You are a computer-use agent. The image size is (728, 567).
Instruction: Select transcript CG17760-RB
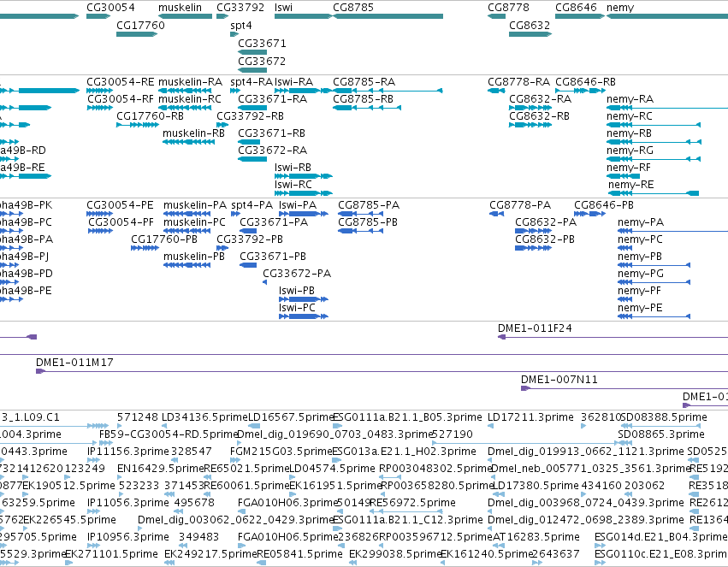(x=150, y=116)
